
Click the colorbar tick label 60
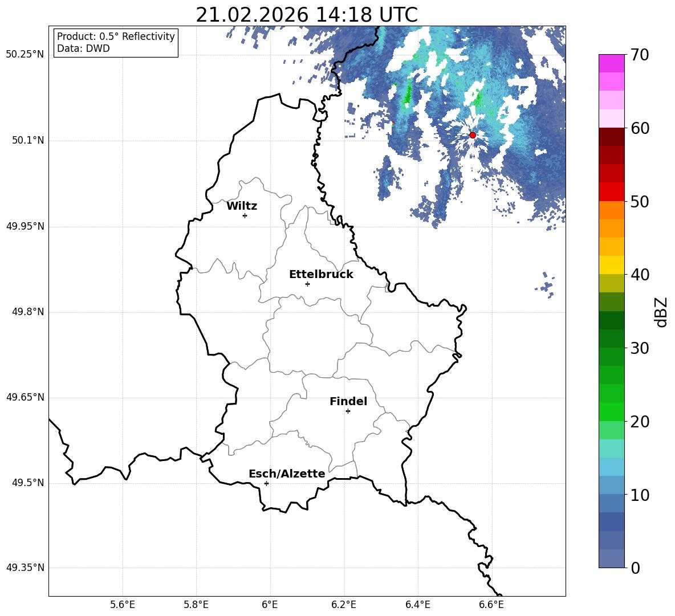tap(640, 128)
